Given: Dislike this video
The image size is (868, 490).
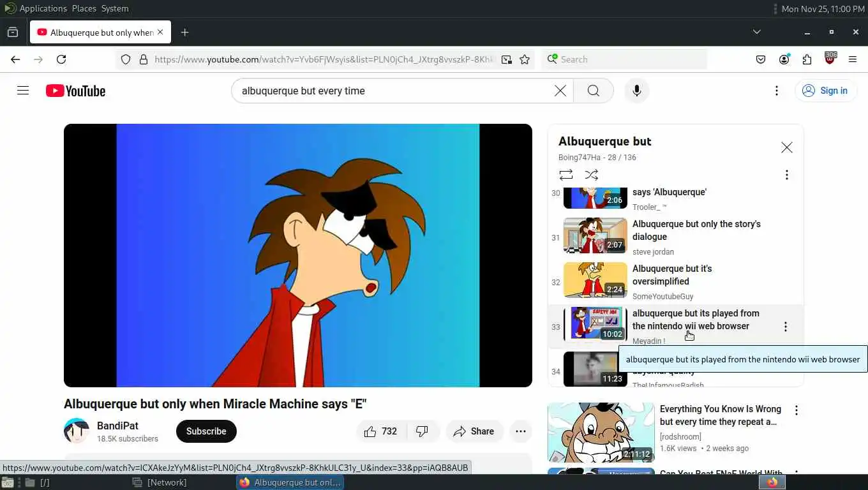Looking at the screenshot, I should click(x=423, y=431).
